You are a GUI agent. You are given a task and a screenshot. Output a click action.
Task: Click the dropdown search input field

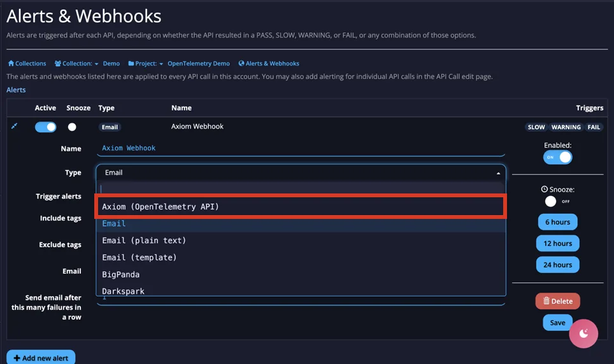(301, 188)
